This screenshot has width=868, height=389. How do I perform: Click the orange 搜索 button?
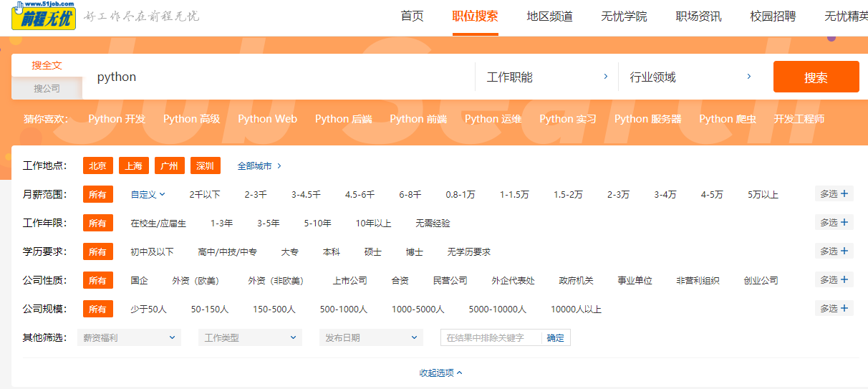(x=816, y=77)
